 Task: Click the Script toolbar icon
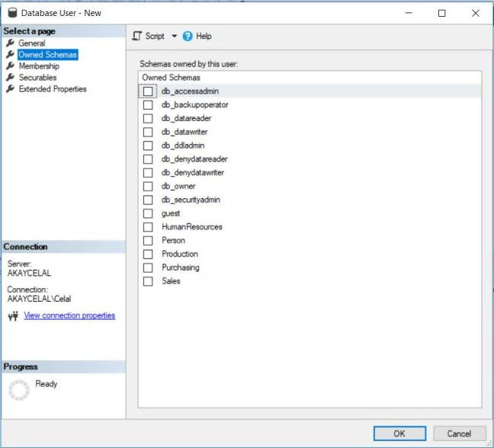(x=137, y=36)
